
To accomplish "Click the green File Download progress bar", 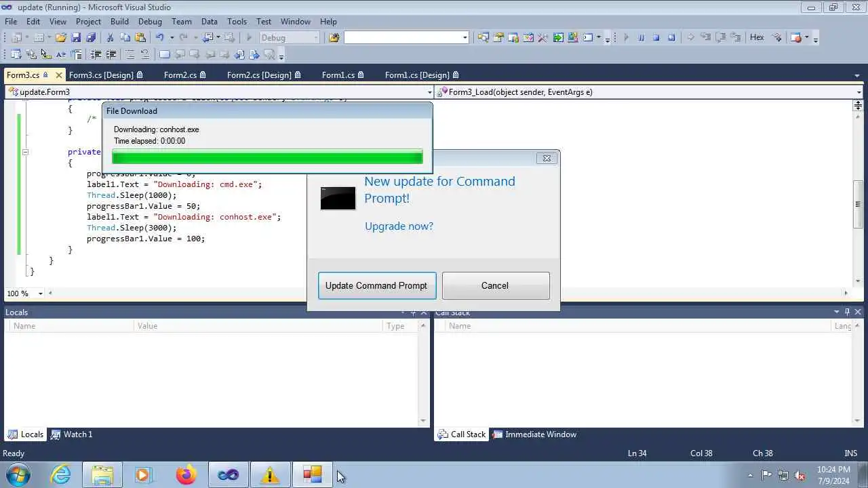I will coord(267,157).
